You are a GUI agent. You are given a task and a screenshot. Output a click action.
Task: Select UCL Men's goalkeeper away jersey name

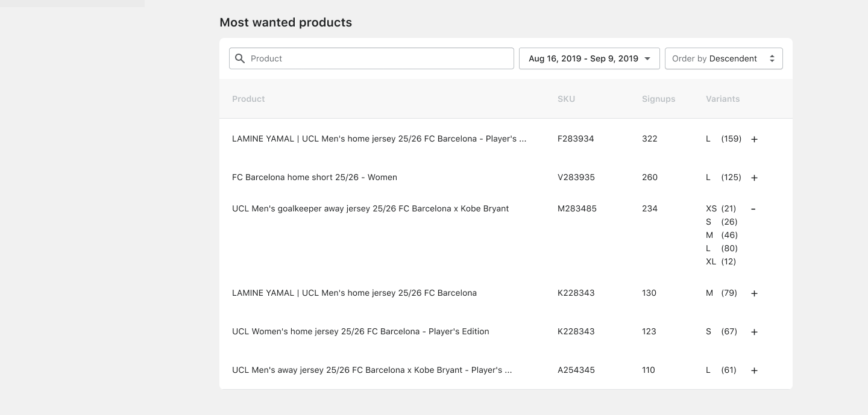pos(371,208)
